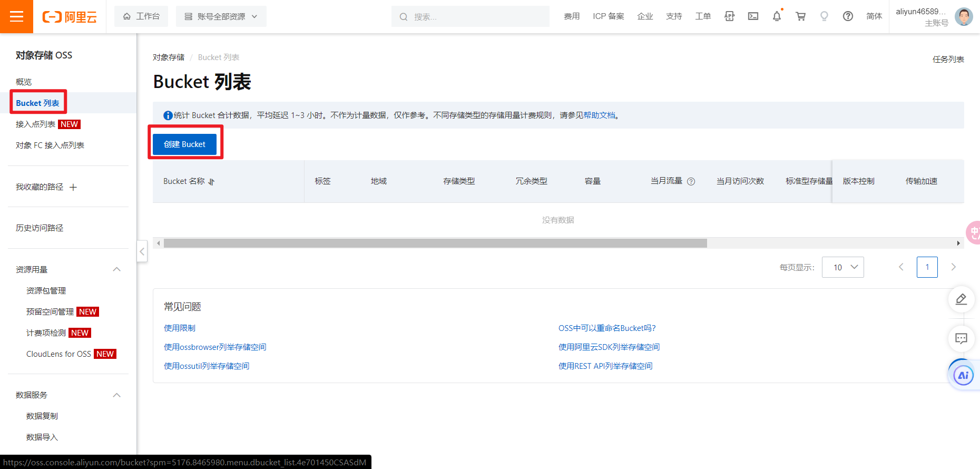Open the 费用 menu
Screen dimensions: 980x469
[x=572, y=16]
